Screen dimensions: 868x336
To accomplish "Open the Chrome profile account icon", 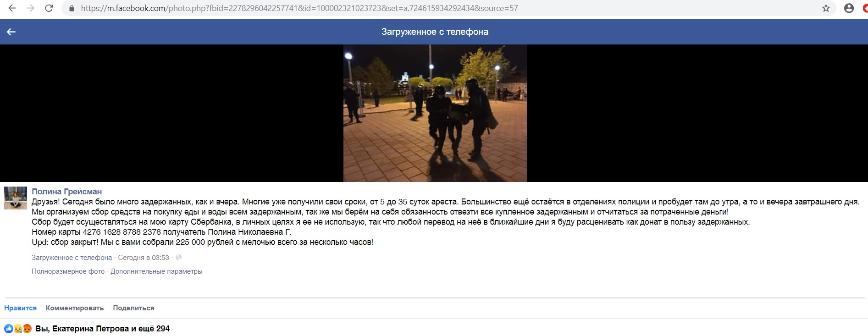I will click(x=849, y=8).
